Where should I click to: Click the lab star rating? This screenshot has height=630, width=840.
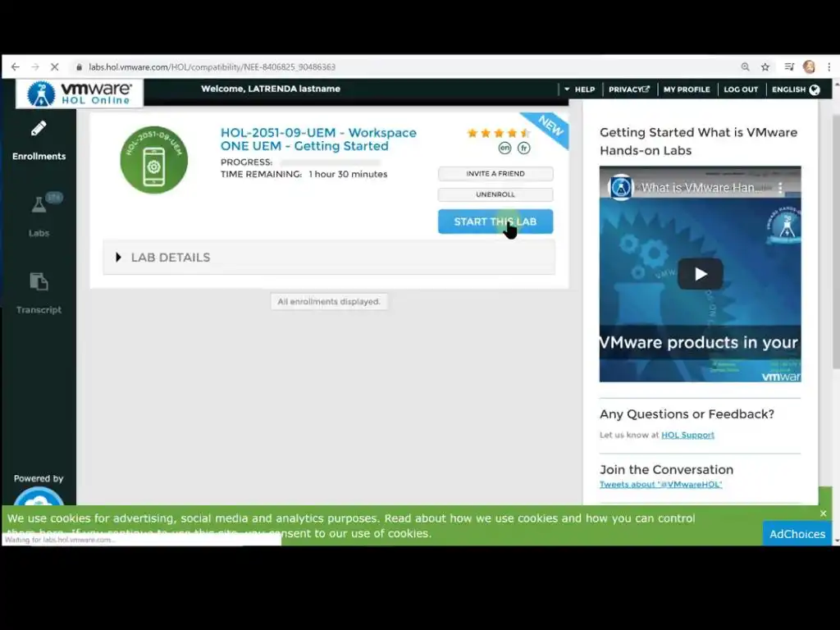(x=498, y=133)
